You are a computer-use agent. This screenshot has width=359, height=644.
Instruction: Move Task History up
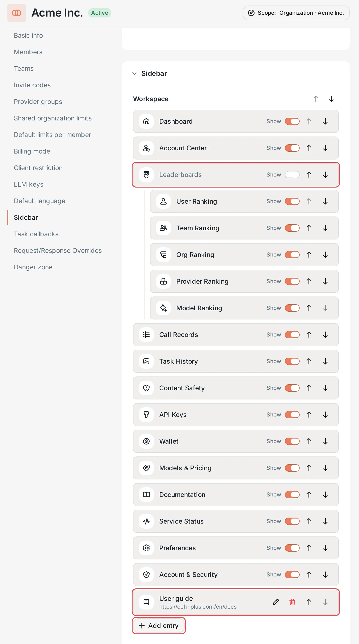tap(309, 361)
